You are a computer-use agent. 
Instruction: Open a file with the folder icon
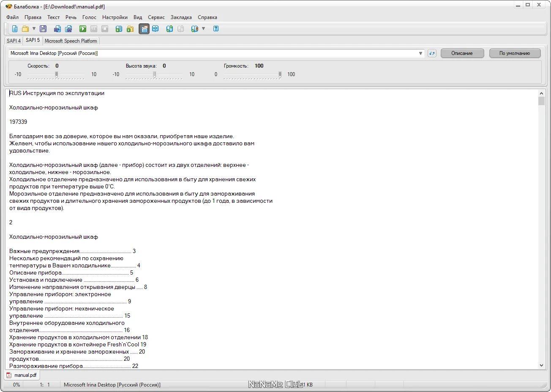25,29
